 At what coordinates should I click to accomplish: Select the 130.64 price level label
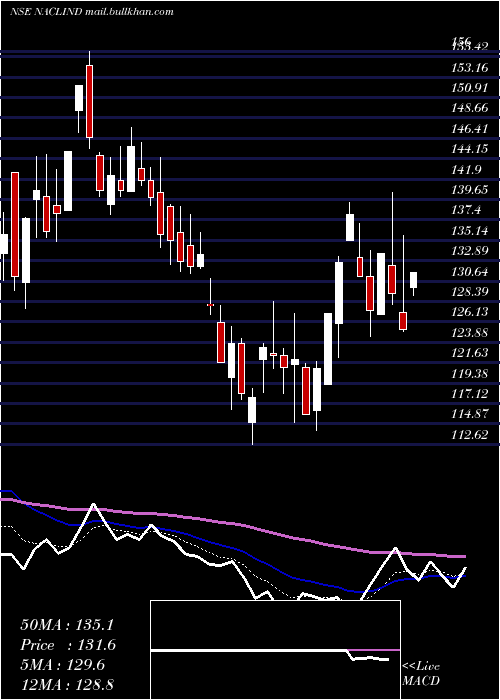[469, 272]
